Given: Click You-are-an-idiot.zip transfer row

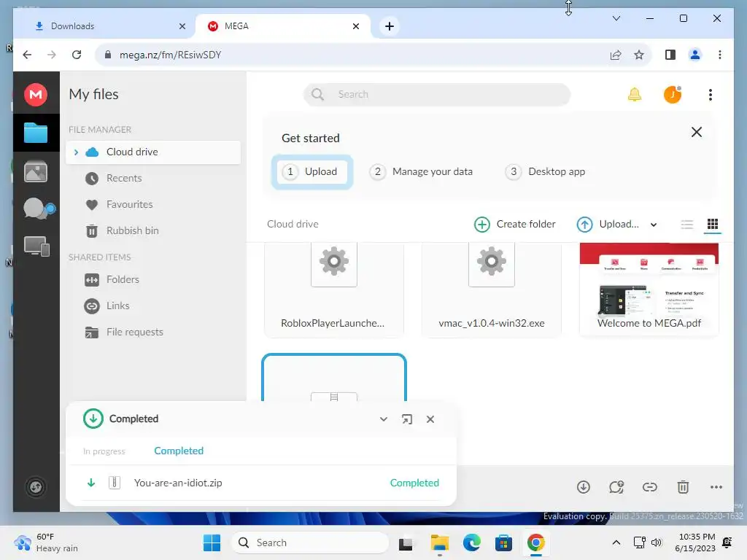Looking at the screenshot, I should [x=261, y=483].
